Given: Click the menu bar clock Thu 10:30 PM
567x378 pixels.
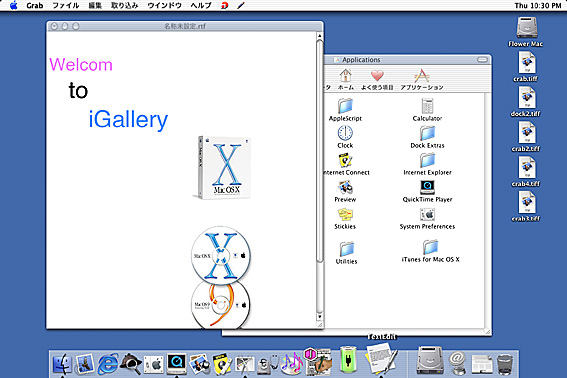Looking at the screenshot, I should coord(538,5).
